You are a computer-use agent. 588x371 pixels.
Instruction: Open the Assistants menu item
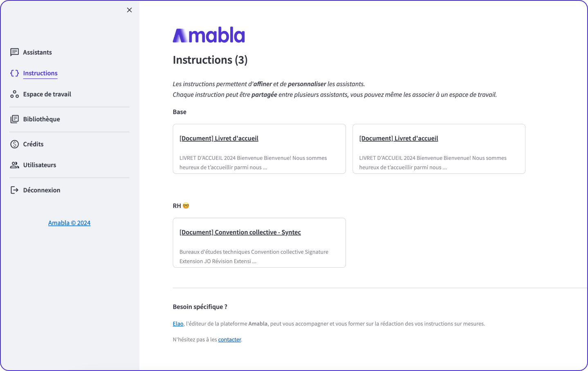tap(38, 52)
